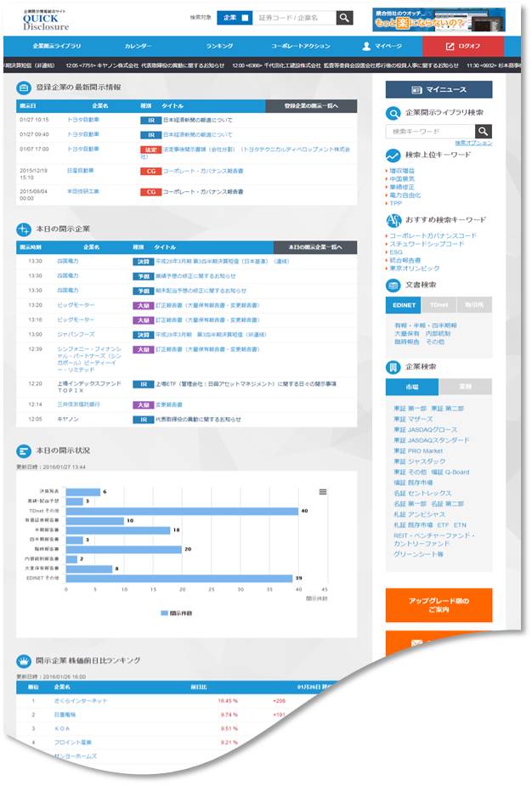The width and height of the screenshot is (532, 786).
Task: Click the 企業開示ライブラリ検索 round search icon
Action: 393,113
